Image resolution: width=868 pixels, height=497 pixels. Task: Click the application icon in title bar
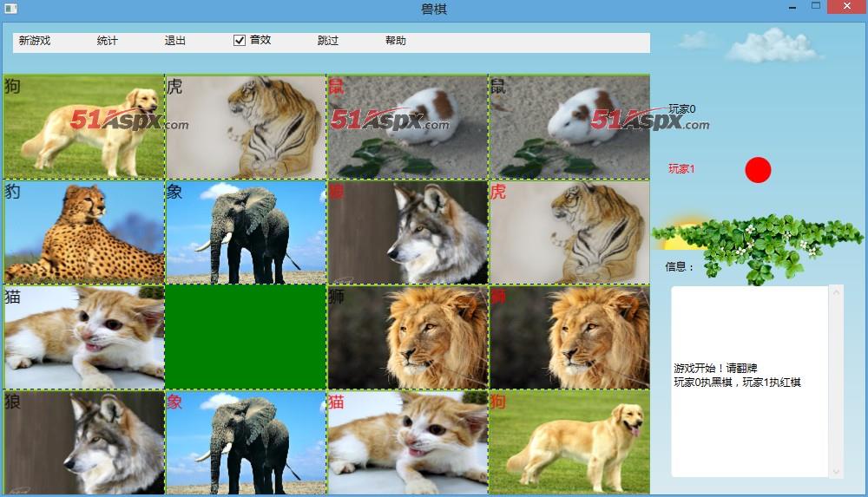pyautogui.click(x=10, y=9)
